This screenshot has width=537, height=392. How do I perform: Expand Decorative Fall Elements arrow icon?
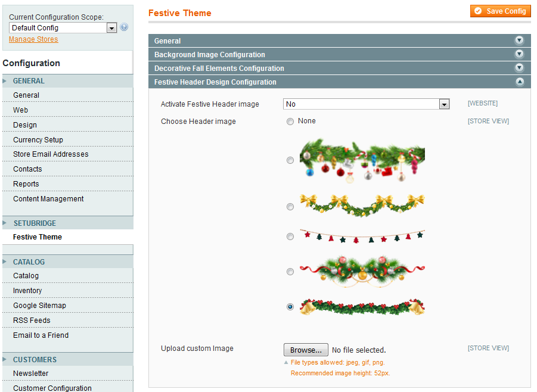coord(519,68)
